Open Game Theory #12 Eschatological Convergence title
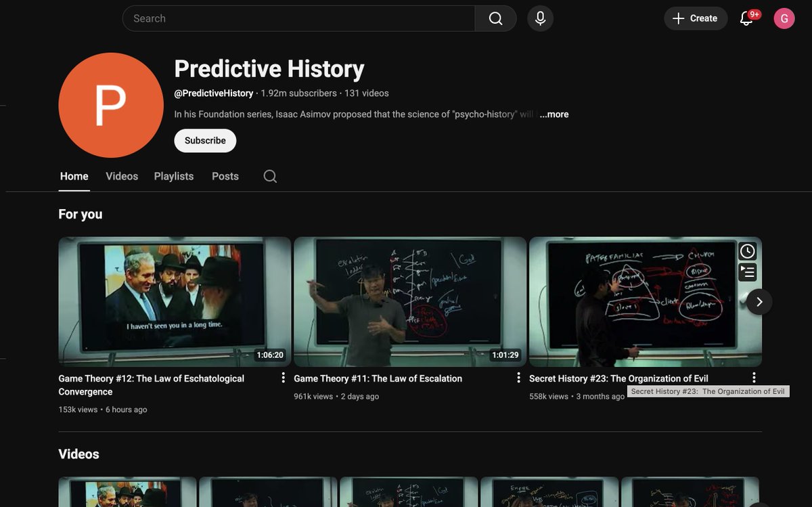812x507 pixels. (152, 385)
